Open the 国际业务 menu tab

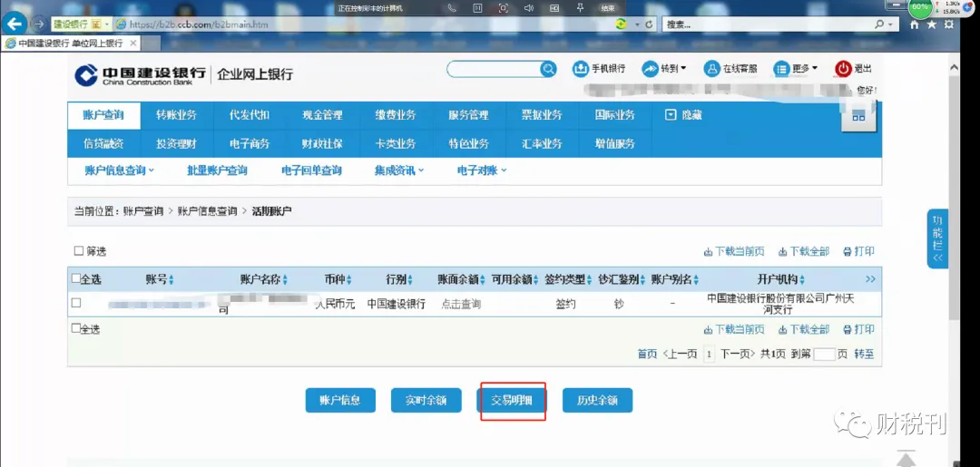(x=614, y=115)
